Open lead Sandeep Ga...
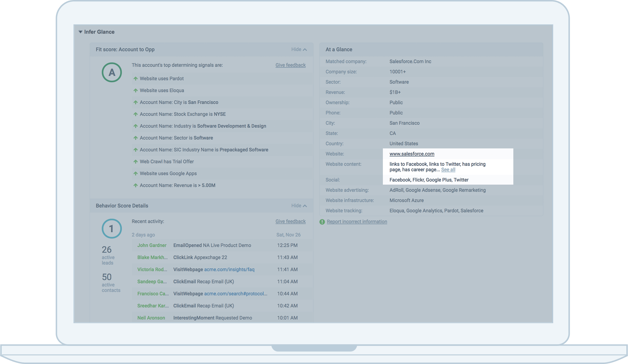The height and width of the screenshot is (364, 628). (152, 282)
